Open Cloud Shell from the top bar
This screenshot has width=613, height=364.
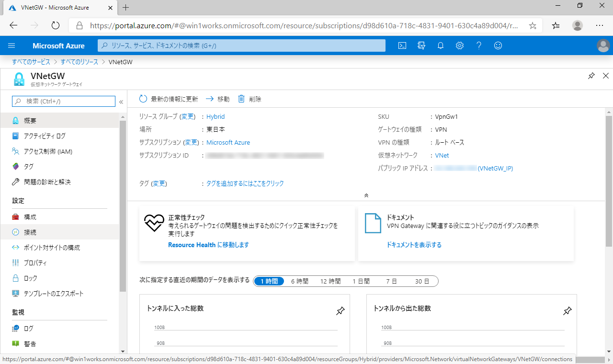(403, 45)
